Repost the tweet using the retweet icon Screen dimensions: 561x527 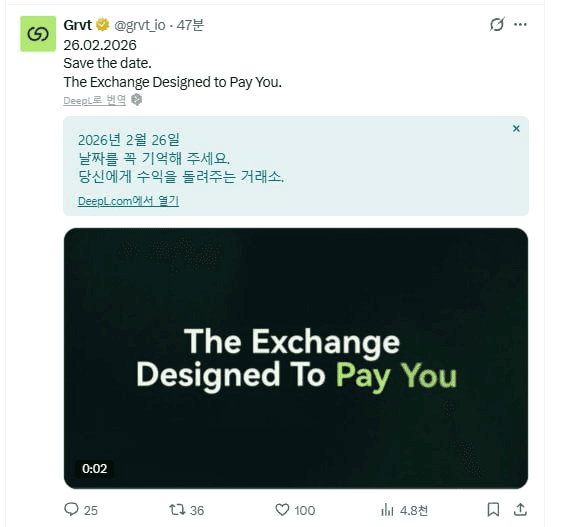point(177,509)
